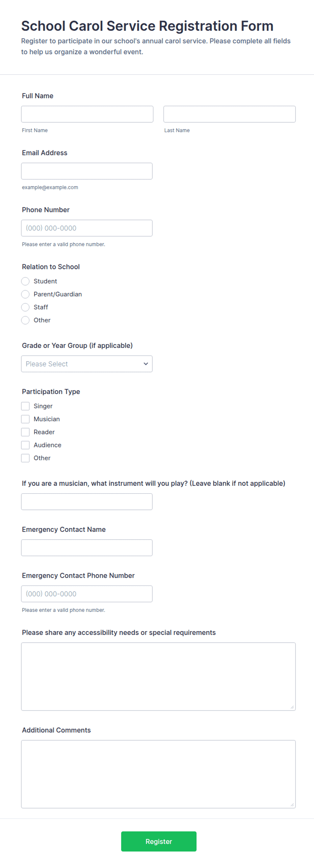Viewport: 314px width, 868px height.
Task: Click the Phone Number field
Action: point(87,228)
